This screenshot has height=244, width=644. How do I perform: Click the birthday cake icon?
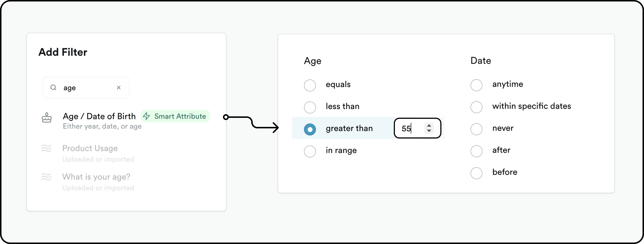(47, 117)
